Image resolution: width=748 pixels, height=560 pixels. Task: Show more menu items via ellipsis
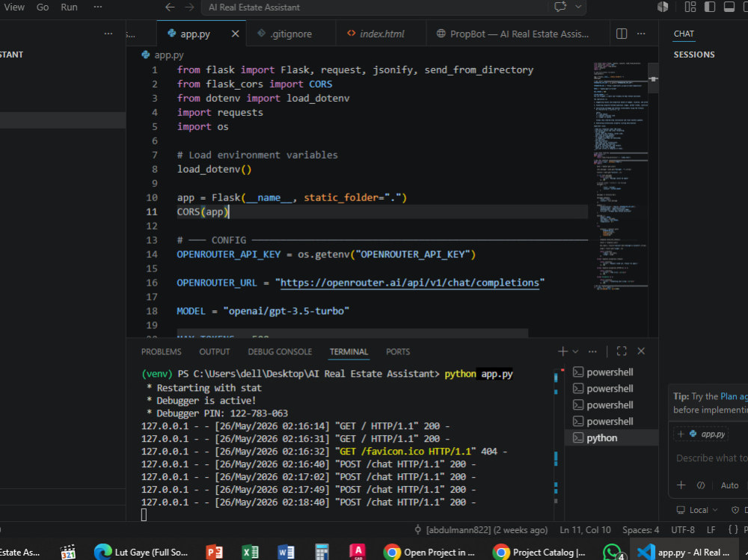98,7
